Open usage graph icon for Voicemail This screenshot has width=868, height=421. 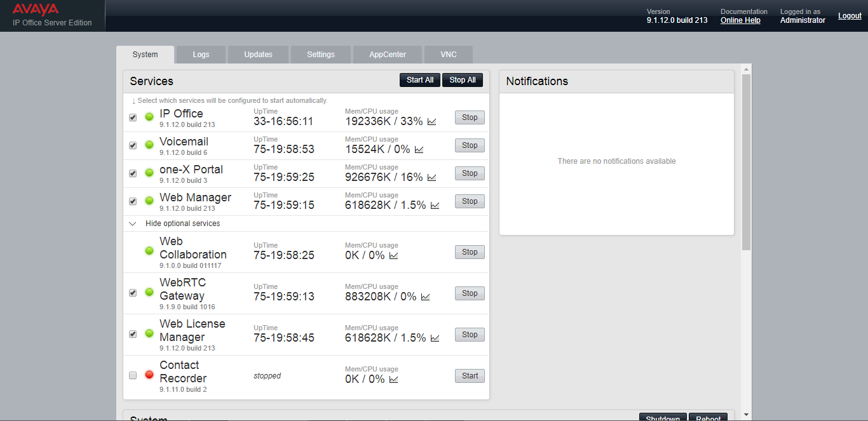[x=419, y=149]
